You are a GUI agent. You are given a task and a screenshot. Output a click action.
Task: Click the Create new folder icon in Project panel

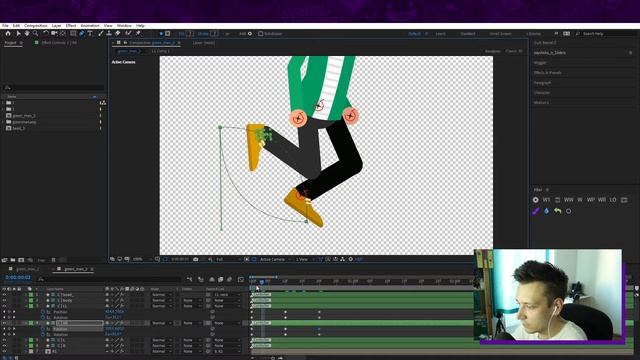(13, 260)
